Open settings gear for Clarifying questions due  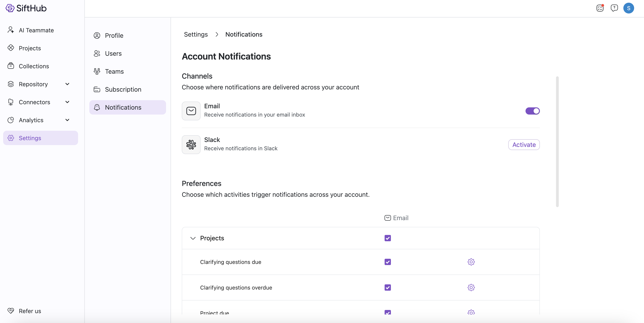click(x=471, y=262)
